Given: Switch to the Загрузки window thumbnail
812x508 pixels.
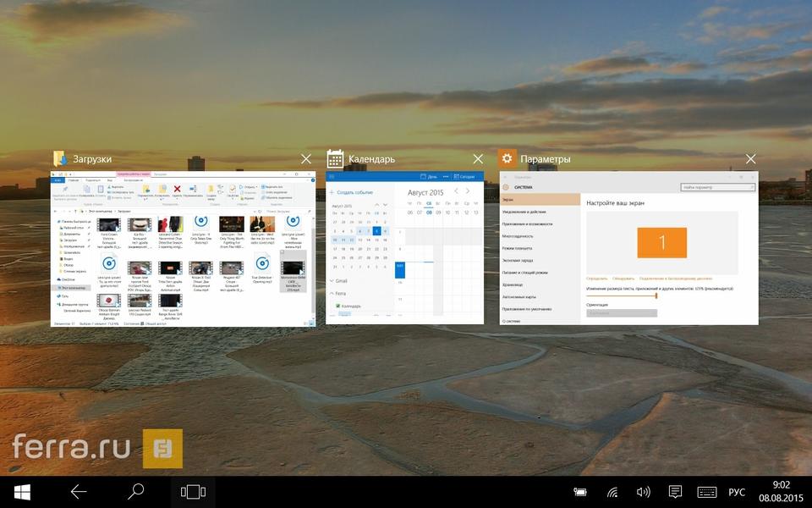Looking at the screenshot, I should click(x=183, y=248).
